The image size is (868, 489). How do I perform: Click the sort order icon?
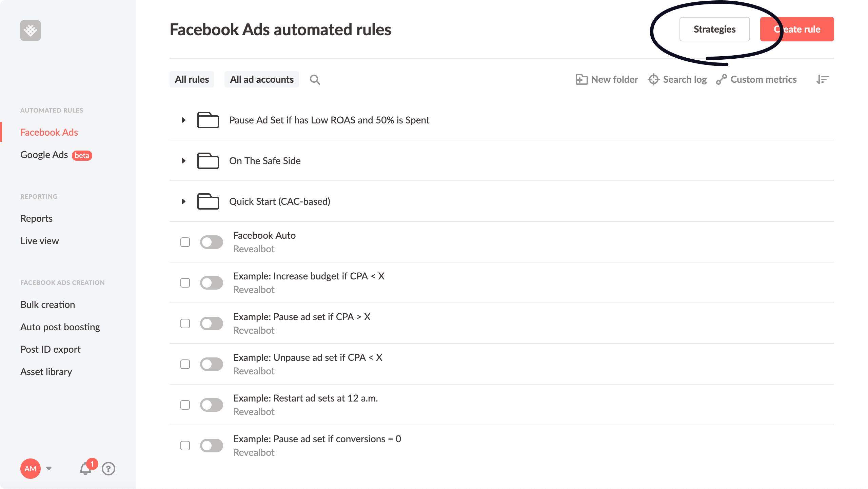coord(823,79)
